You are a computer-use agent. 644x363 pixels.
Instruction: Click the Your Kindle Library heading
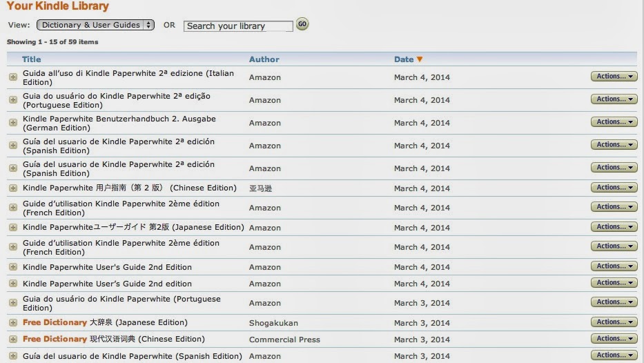[58, 6]
